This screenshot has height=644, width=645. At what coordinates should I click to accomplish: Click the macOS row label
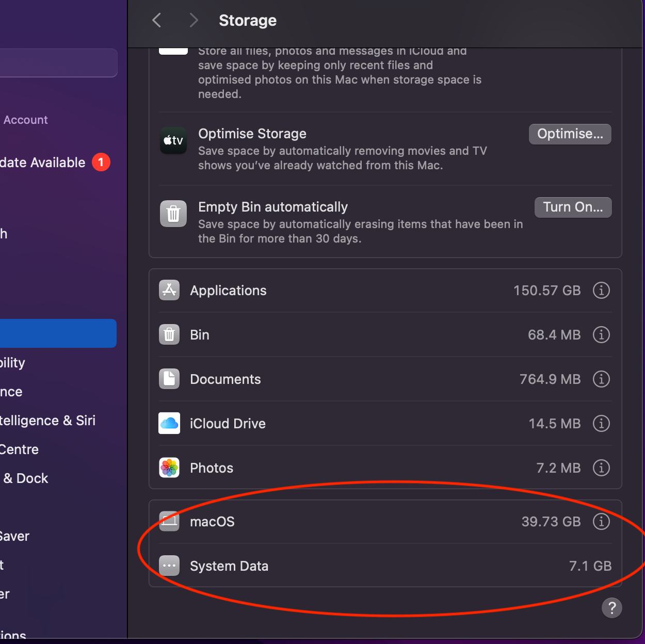pos(212,522)
